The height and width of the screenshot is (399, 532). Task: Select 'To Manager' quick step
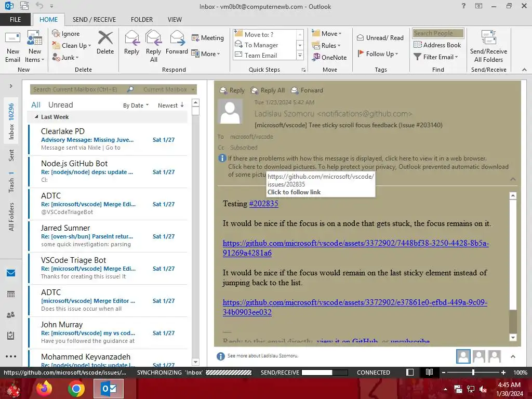pyautogui.click(x=265, y=45)
